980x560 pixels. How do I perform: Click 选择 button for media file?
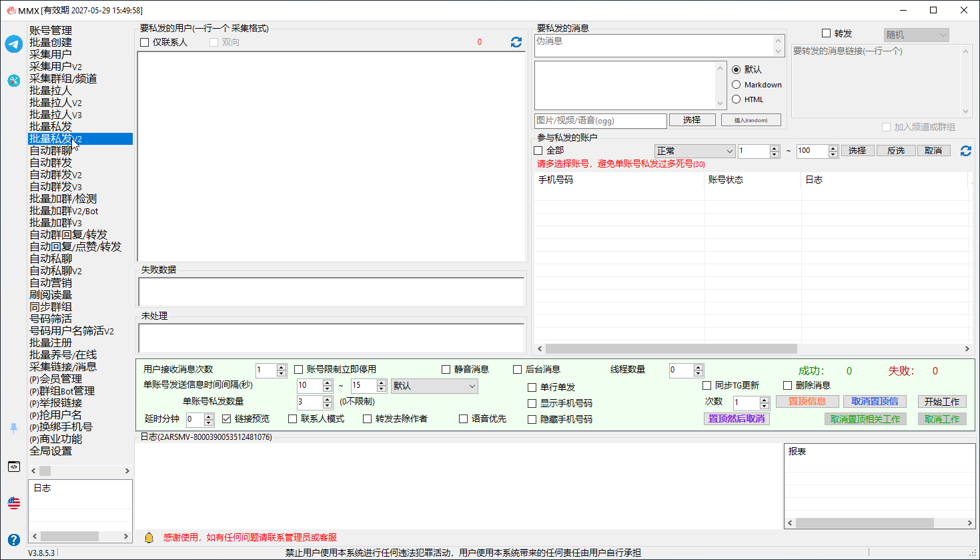pos(692,120)
